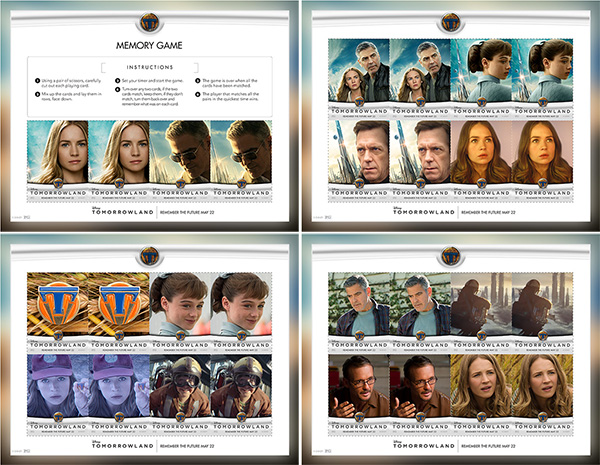The width and height of the screenshot is (600, 465).
Task: Click the step 3 number bullet
Action: [117, 81]
